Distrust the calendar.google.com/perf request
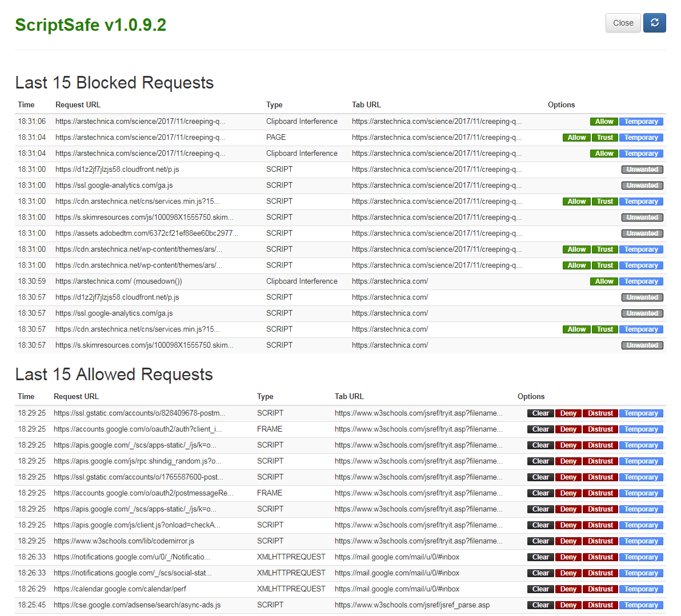This screenshot has height=616, width=681. tap(600, 589)
